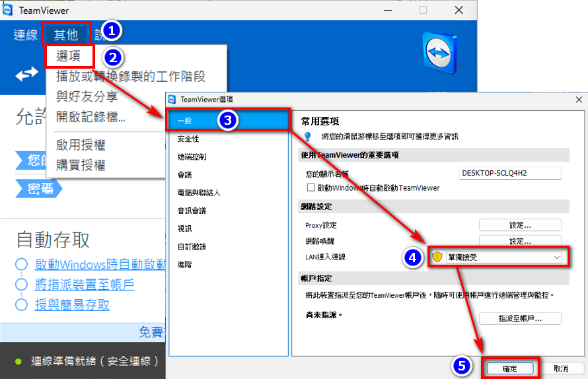Open the 其他 menu in menu bar
The height and width of the screenshot is (379, 588).
65,35
